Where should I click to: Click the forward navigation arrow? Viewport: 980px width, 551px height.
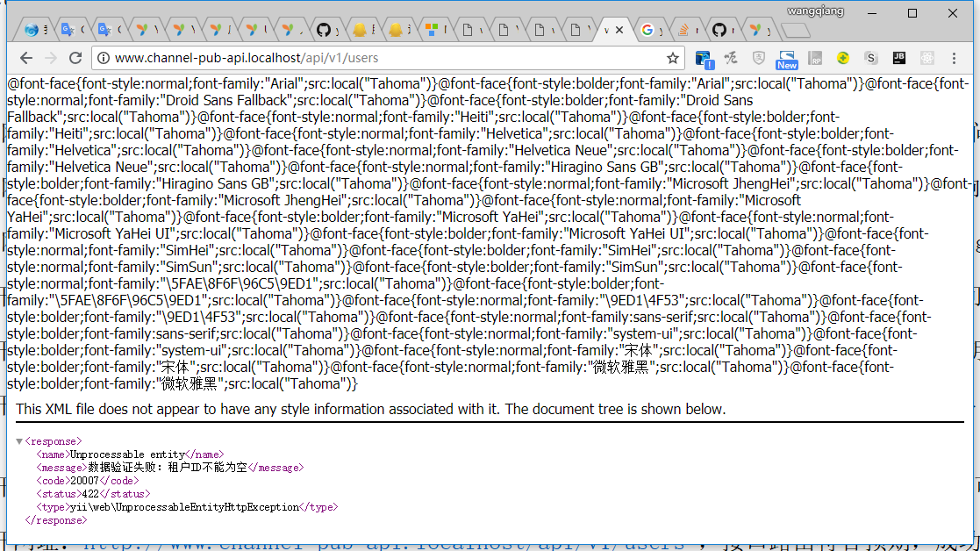tap(51, 58)
